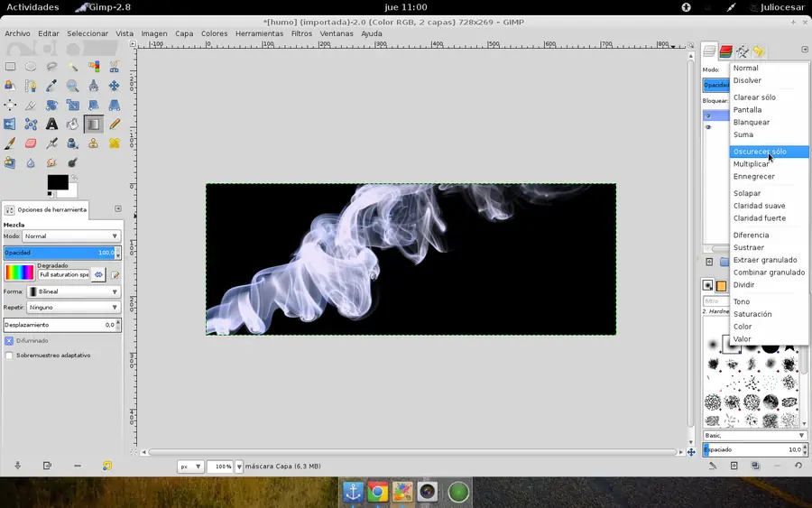
Task: Open the px units dropdown
Action: point(190,466)
